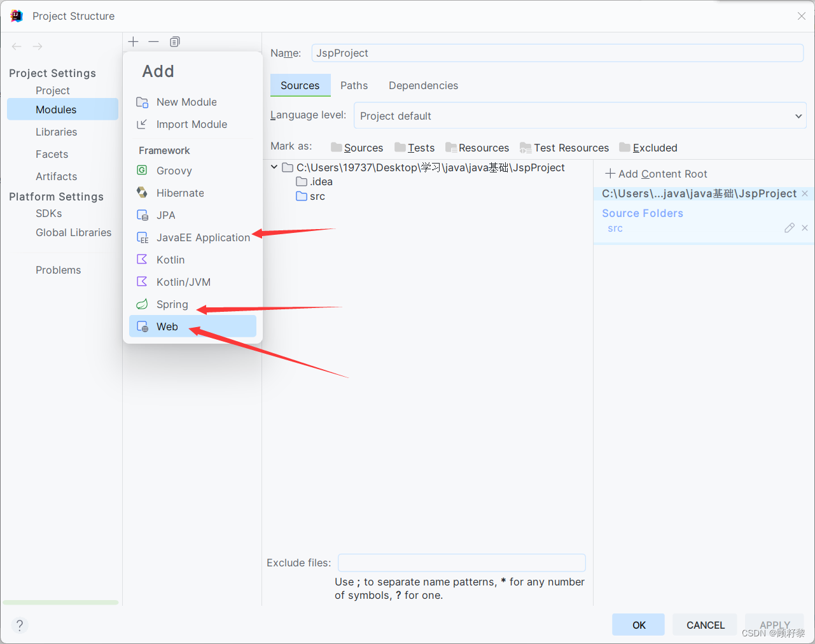Select the src folder tree row
The width and height of the screenshot is (815, 644).
pos(310,197)
